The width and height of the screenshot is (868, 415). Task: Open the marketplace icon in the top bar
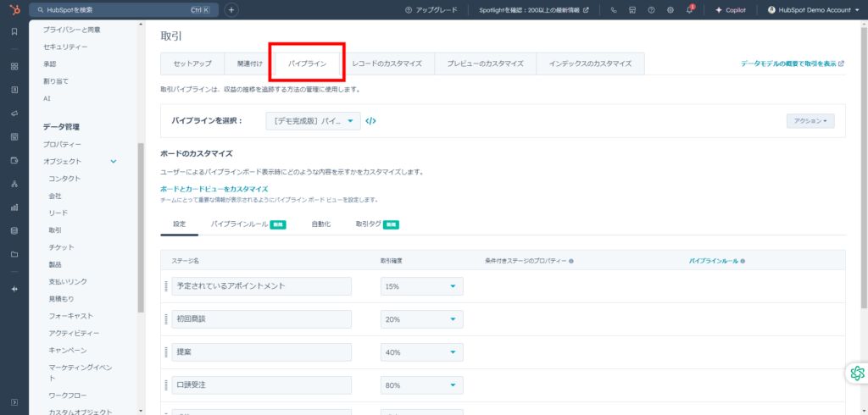[x=632, y=10]
